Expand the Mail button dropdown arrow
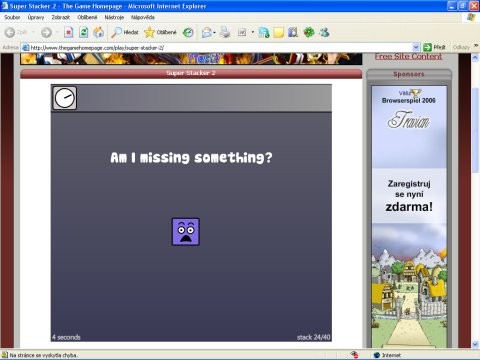Image resolution: width=480 pixels, height=360 pixels. coord(214,33)
